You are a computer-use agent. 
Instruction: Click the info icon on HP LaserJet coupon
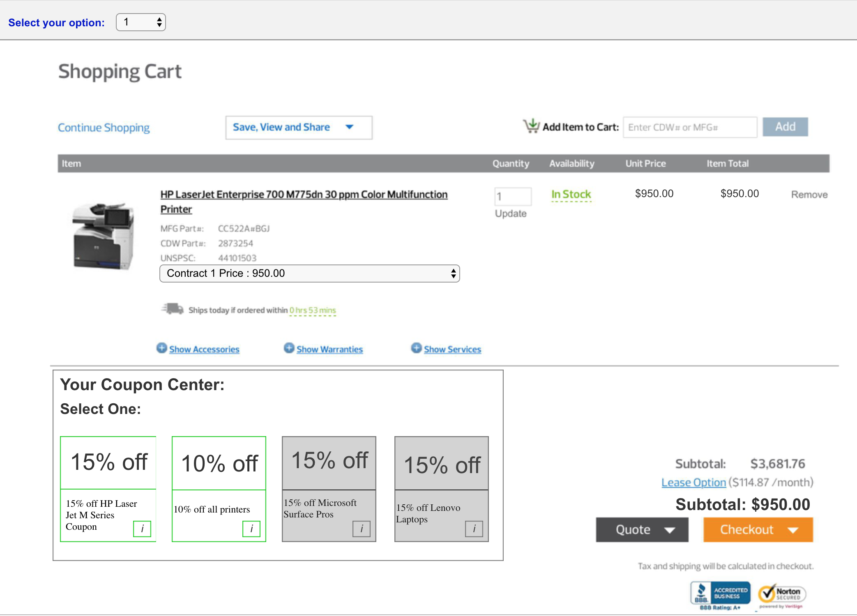coord(142,529)
